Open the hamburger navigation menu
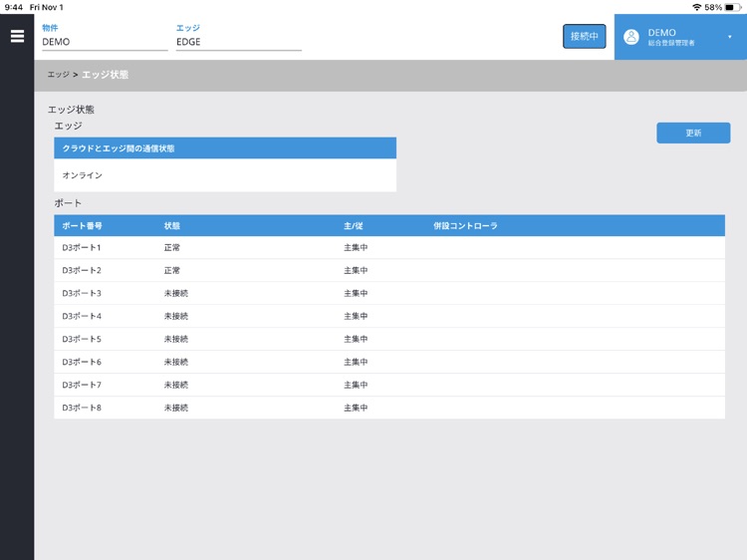The image size is (747, 560). [17, 36]
